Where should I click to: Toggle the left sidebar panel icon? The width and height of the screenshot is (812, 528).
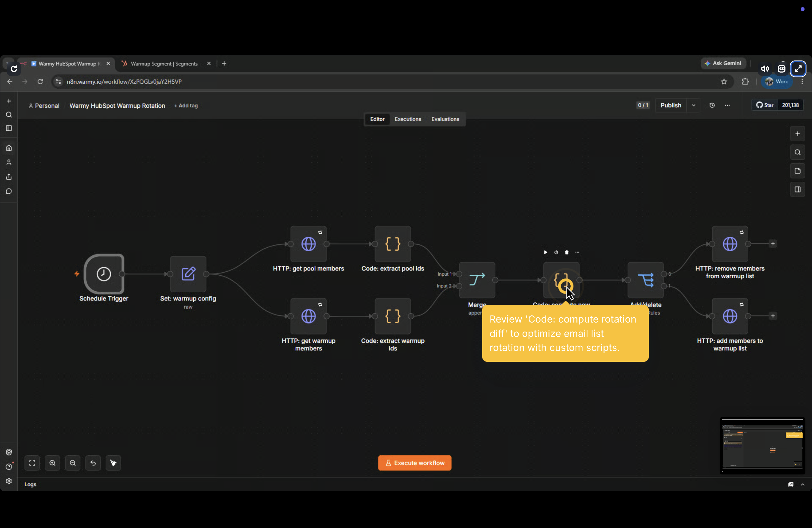[9, 128]
